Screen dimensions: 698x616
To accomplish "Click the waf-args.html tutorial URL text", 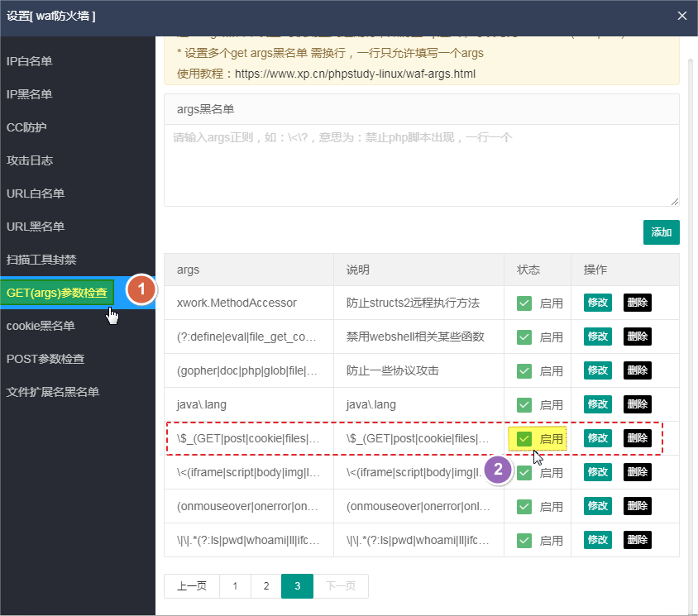I will point(355,74).
